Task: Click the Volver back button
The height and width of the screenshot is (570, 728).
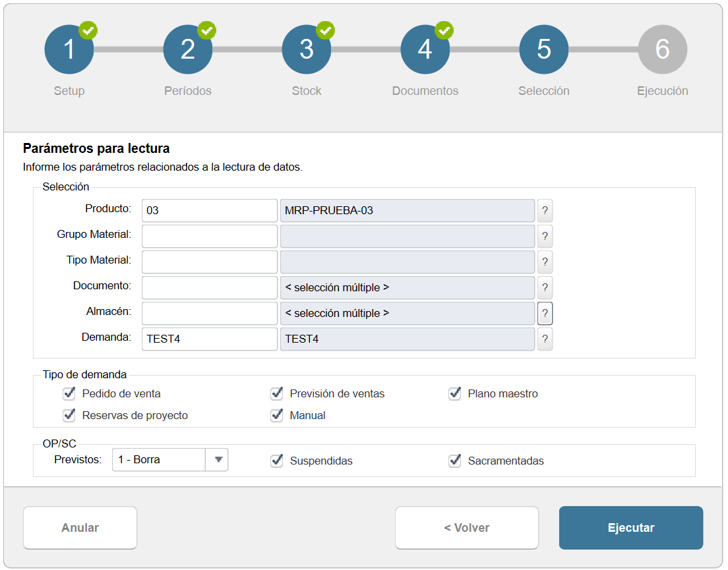Action: point(467,528)
